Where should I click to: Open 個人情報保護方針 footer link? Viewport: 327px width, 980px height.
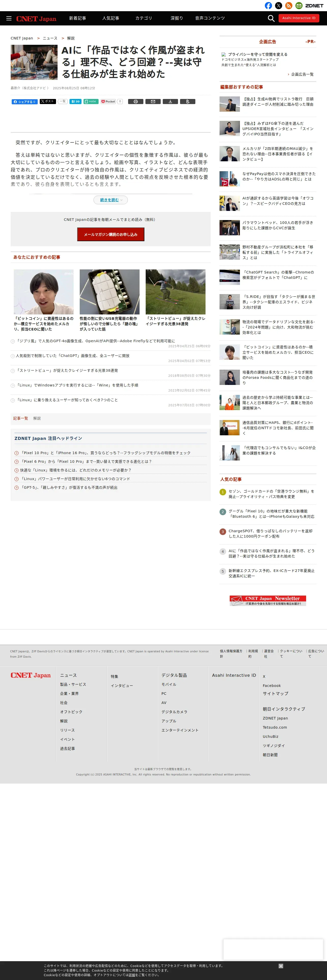tap(231, 654)
